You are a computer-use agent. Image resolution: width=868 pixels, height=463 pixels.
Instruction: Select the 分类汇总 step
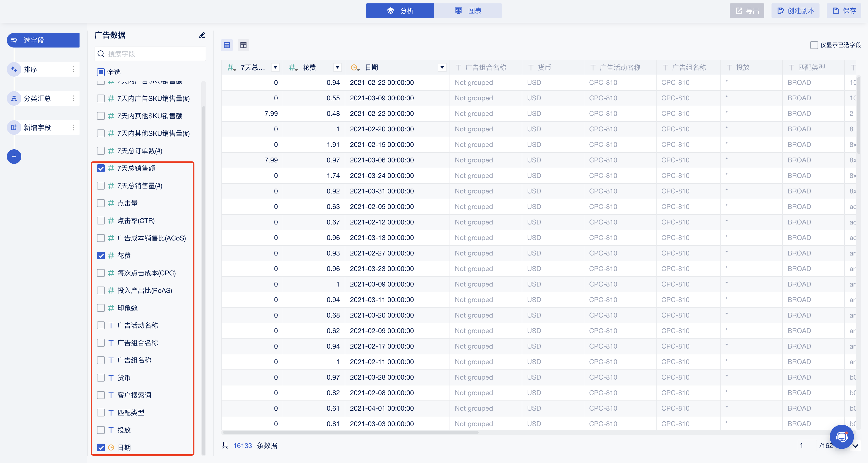(37, 98)
